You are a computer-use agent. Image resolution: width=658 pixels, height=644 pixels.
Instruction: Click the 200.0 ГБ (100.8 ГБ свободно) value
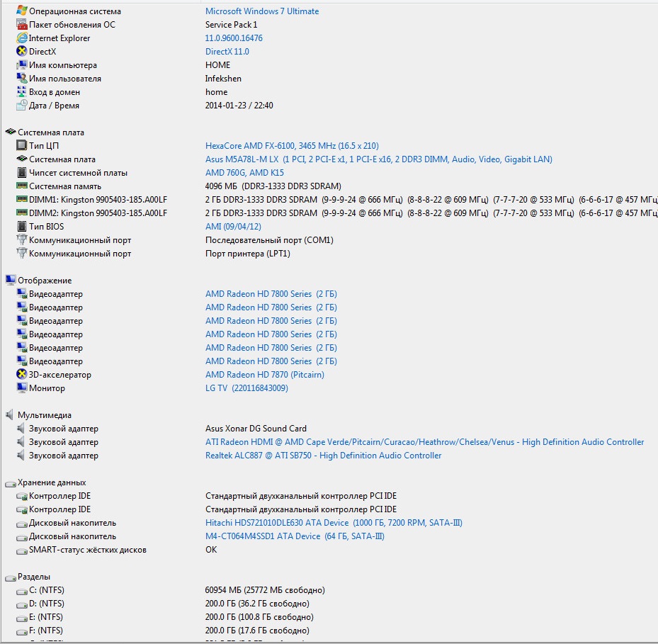click(259, 616)
